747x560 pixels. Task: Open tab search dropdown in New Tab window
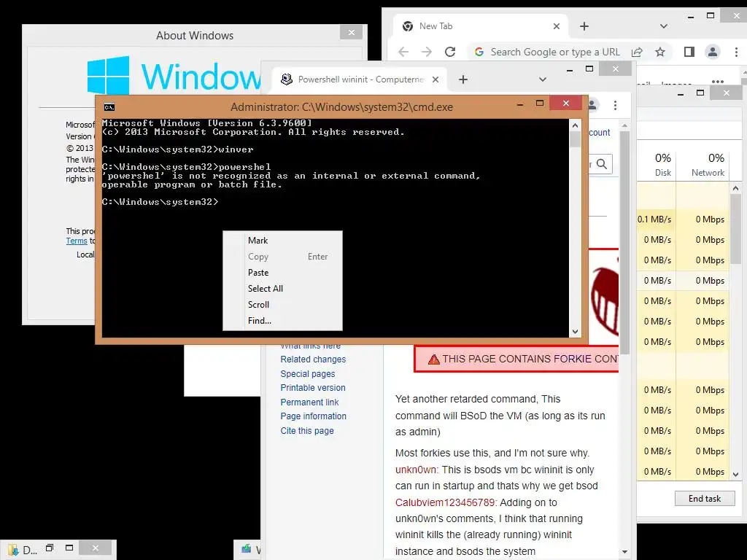(664, 26)
